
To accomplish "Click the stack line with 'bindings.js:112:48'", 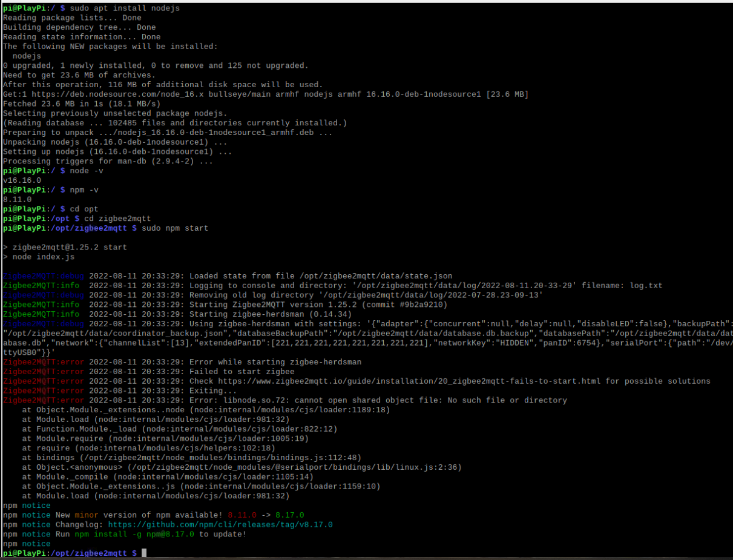I will [191, 458].
